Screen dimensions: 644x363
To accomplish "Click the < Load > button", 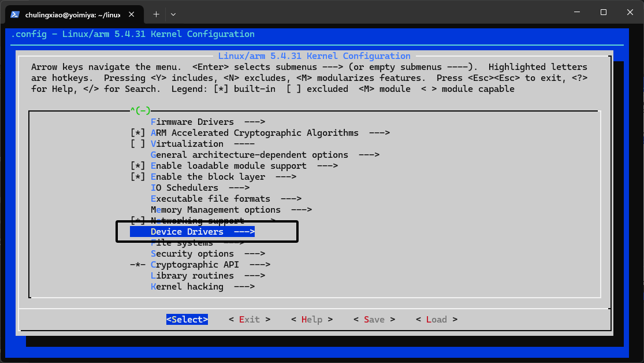I will pyautogui.click(x=437, y=320).
